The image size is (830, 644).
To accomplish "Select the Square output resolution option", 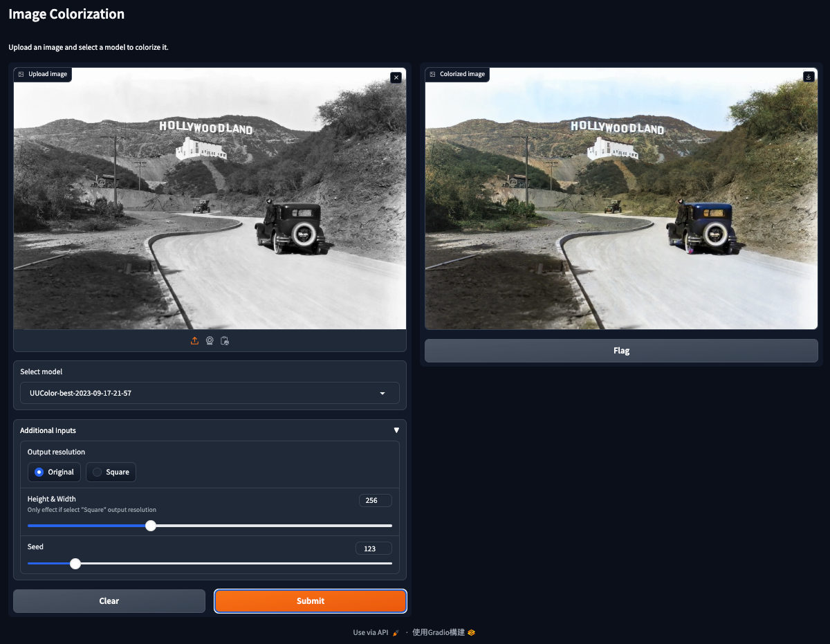I will click(x=95, y=472).
